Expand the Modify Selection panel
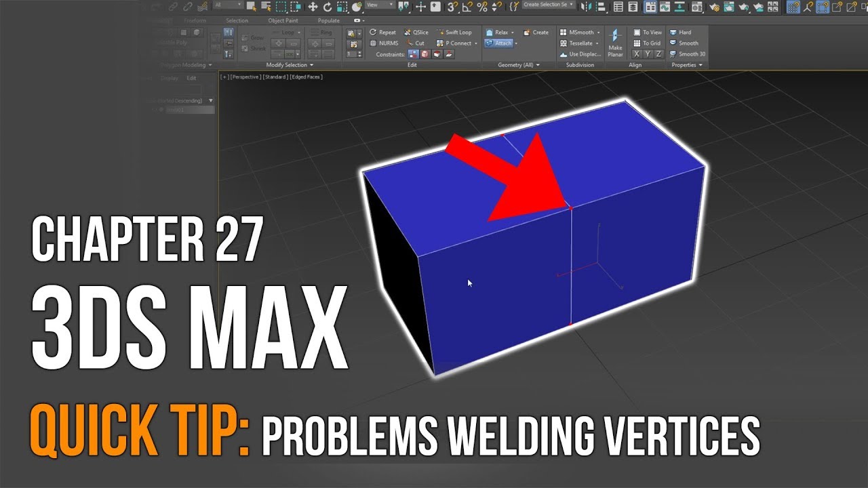This screenshot has width=868, height=488. point(290,65)
